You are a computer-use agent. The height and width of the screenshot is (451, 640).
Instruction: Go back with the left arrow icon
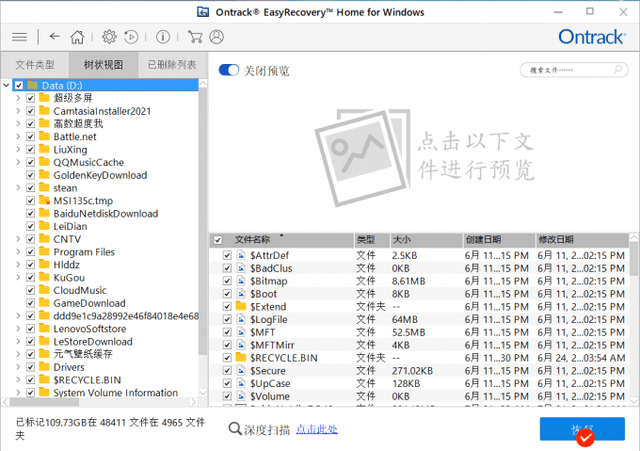[54, 37]
